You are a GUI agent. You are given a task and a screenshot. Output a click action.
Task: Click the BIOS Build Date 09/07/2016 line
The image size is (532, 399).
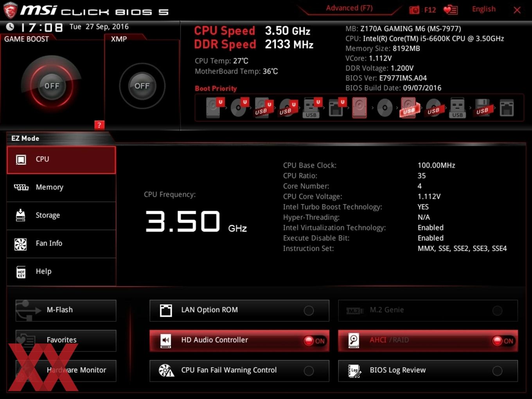coord(393,88)
